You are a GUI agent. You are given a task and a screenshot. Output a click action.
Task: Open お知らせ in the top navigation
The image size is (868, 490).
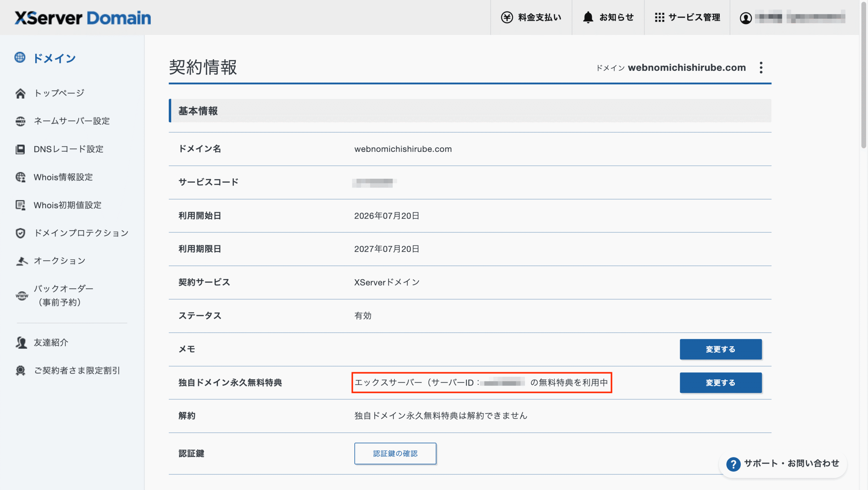tap(608, 17)
